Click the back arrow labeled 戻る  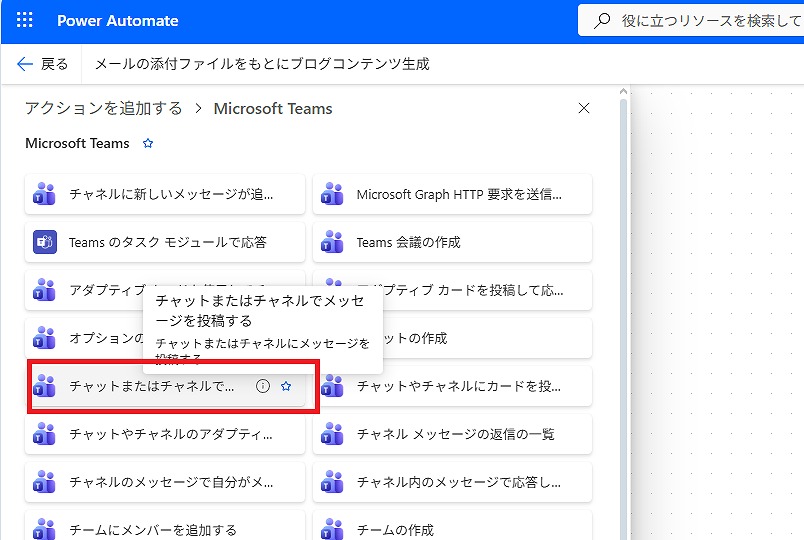[43, 64]
